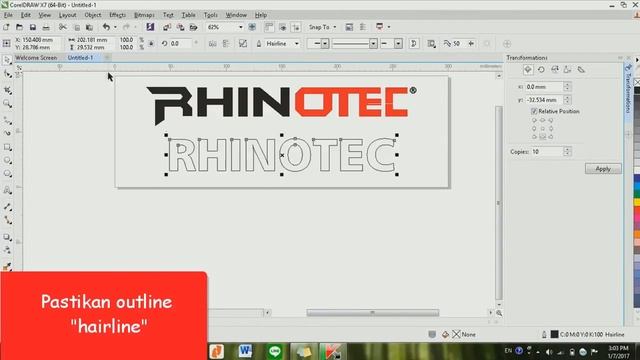This screenshot has height=360, width=640.
Task: Click the Copies value input field
Action: pyautogui.click(x=547, y=151)
